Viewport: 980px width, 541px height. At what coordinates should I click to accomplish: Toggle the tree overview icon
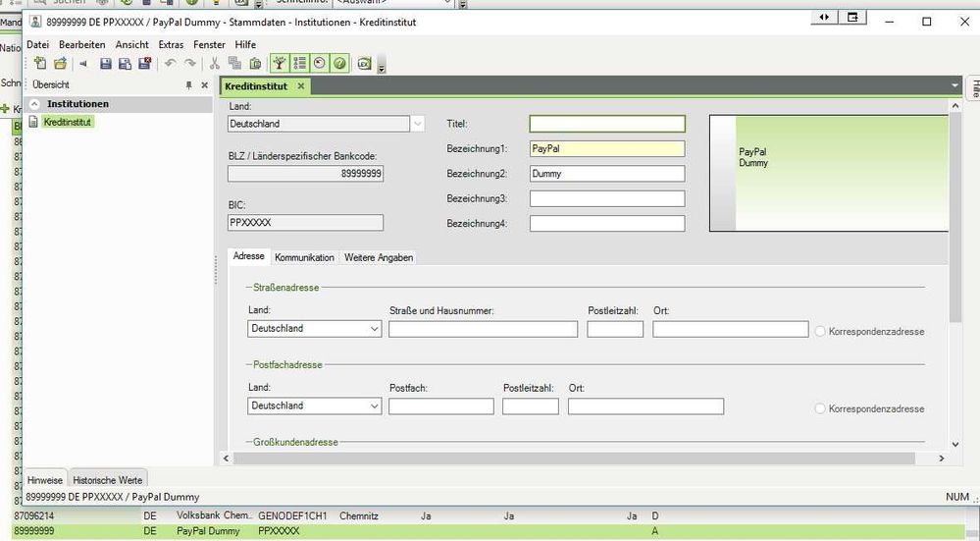pyautogui.click(x=280, y=63)
